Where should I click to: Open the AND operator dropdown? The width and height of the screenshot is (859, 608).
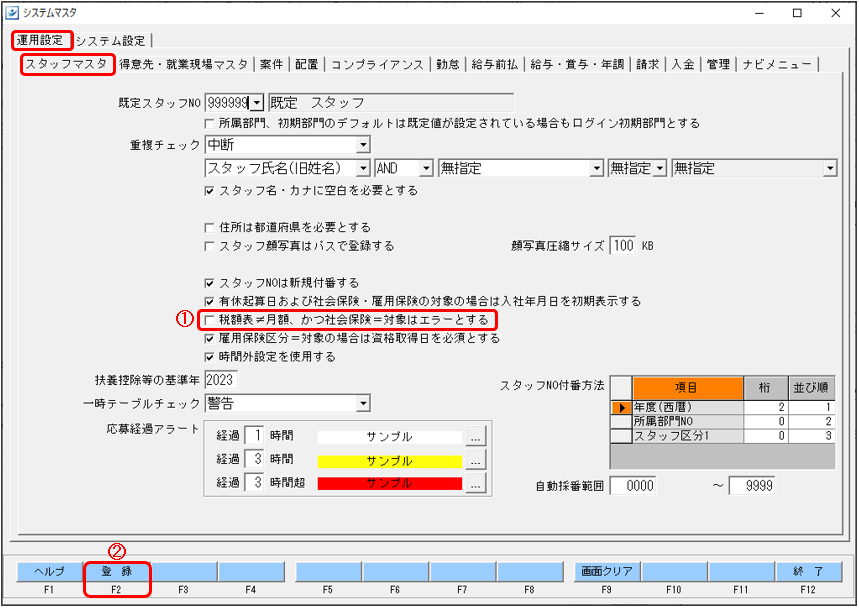[x=426, y=169]
